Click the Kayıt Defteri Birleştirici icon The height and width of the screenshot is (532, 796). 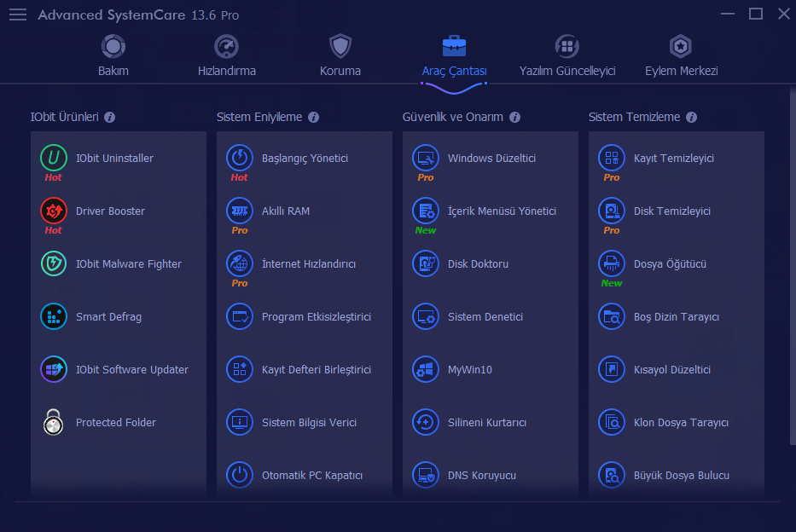point(240,369)
